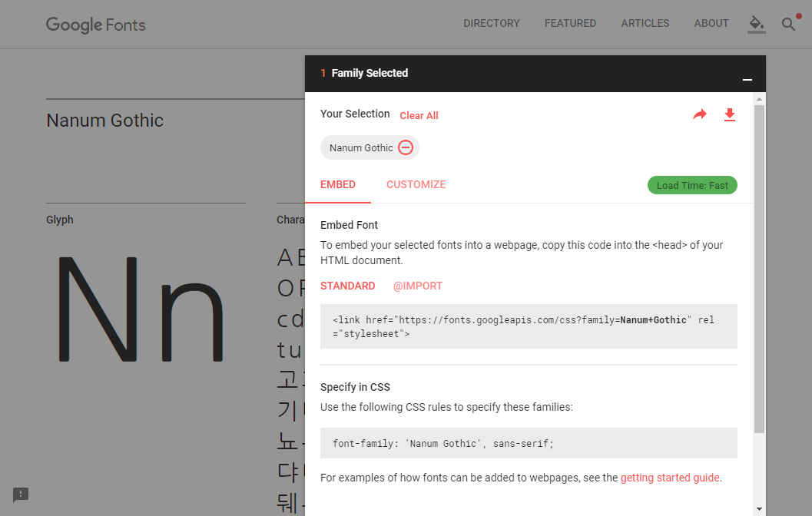Go to the FEATURED page
Image resolution: width=812 pixels, height=516 pixels.
click(570, 23)
